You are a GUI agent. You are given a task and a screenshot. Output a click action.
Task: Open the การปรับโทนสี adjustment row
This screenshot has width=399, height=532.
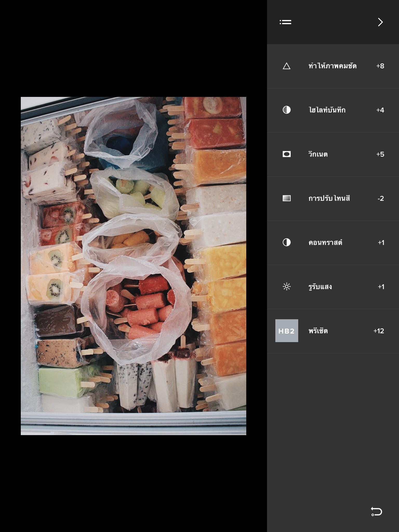tap(333, 199)
